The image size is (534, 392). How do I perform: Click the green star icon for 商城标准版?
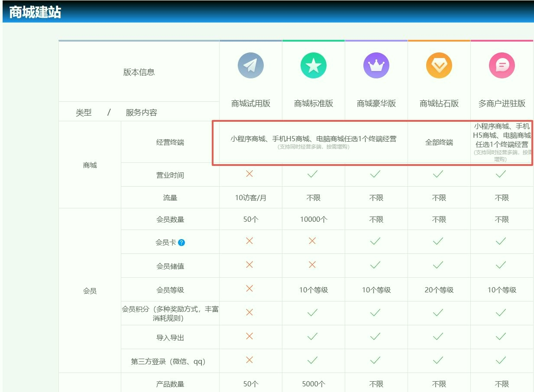(313, 65)
